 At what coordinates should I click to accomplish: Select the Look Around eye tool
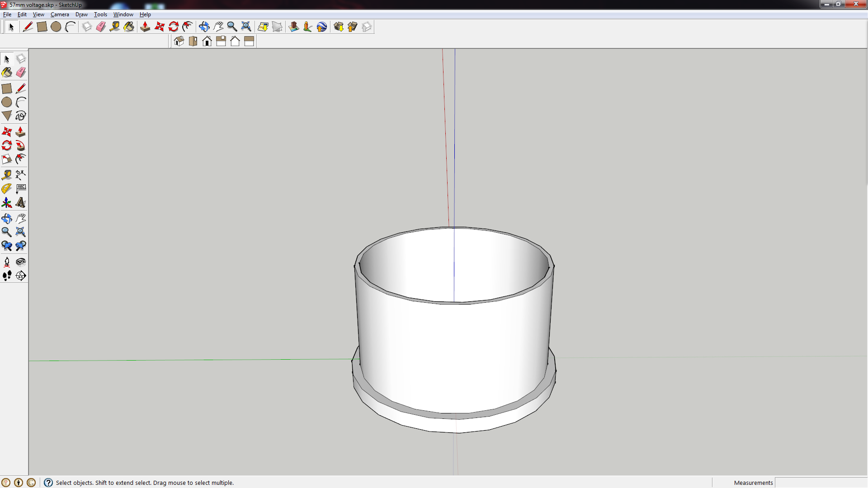coord(21,262)
